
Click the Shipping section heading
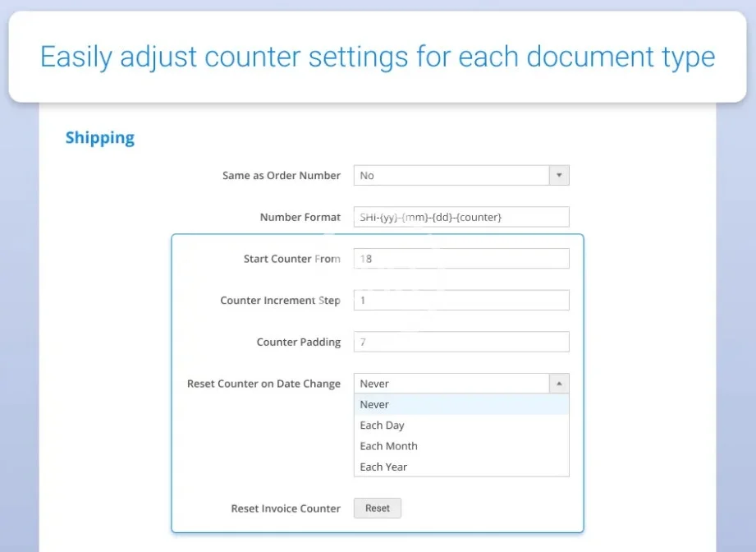click(x=100, y=138)
